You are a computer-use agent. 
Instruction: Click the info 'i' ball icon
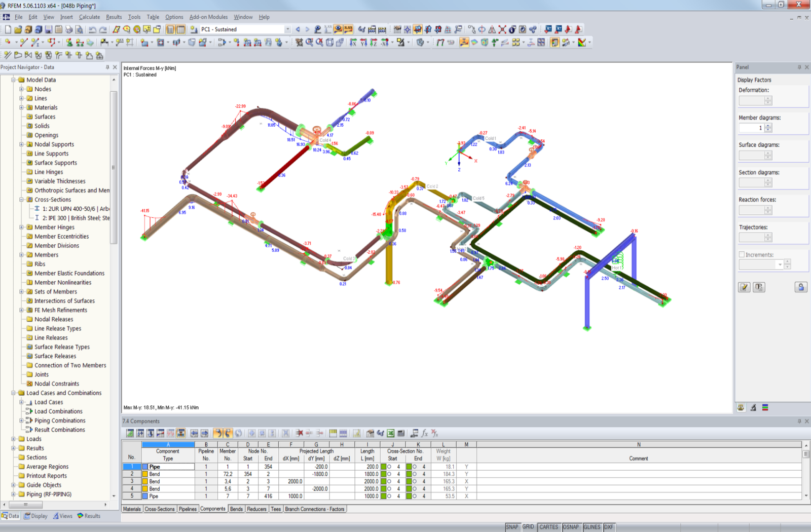[512, 29]
